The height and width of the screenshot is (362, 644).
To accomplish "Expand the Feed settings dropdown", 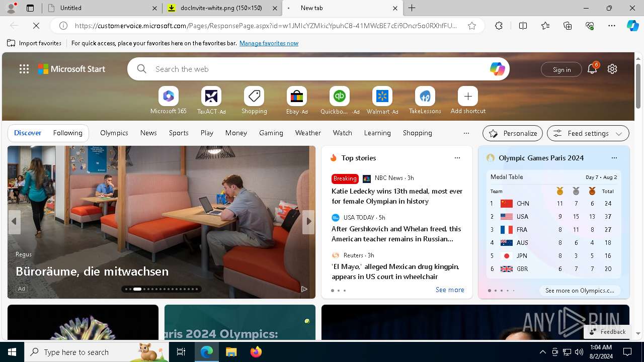I will 588,133.
